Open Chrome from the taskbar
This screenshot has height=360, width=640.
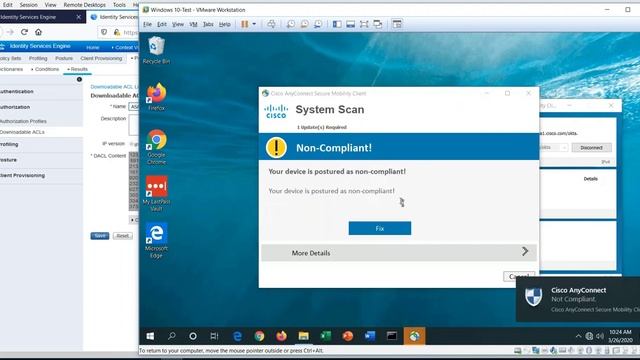(259, 336)
